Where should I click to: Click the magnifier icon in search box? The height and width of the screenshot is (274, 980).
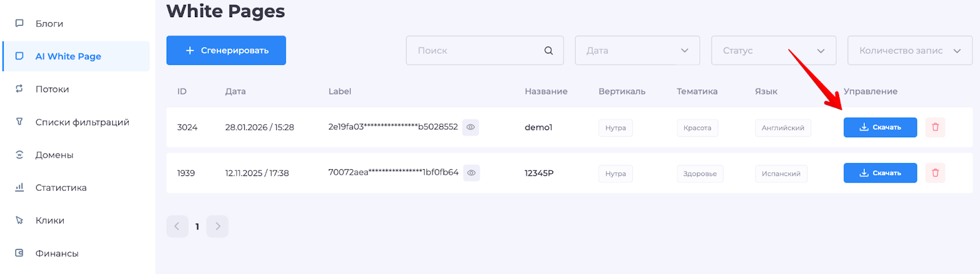[549, 51]
